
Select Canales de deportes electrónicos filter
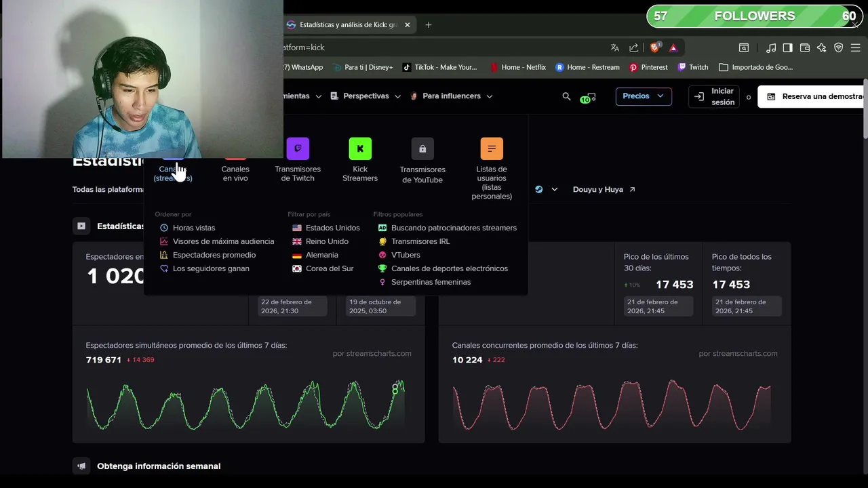(x=443, y=268)
